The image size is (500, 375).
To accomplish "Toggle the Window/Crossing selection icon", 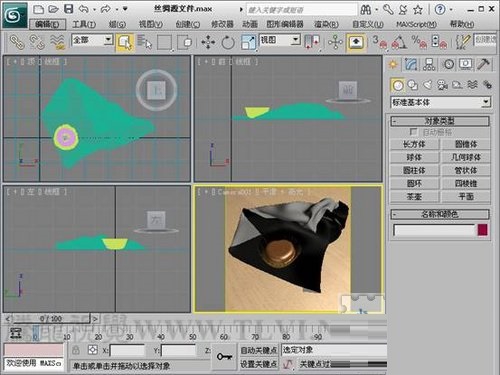I will click(184, 42).
